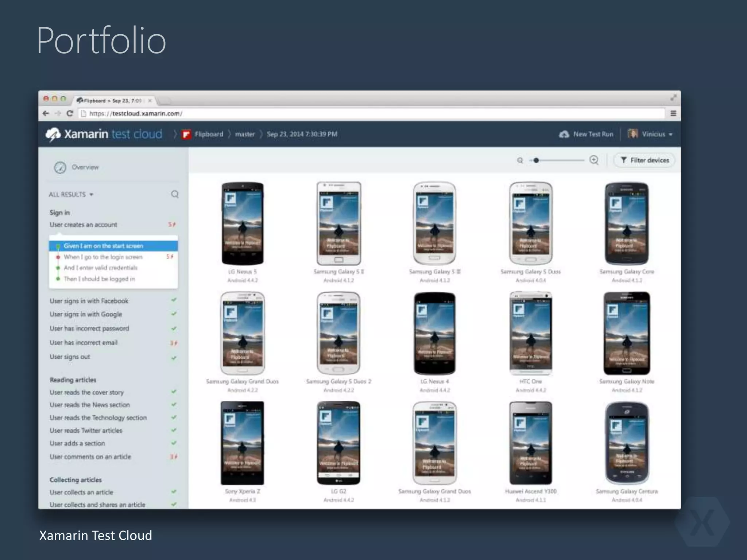Select 'User reads the cover story' test

pos(113,392)
